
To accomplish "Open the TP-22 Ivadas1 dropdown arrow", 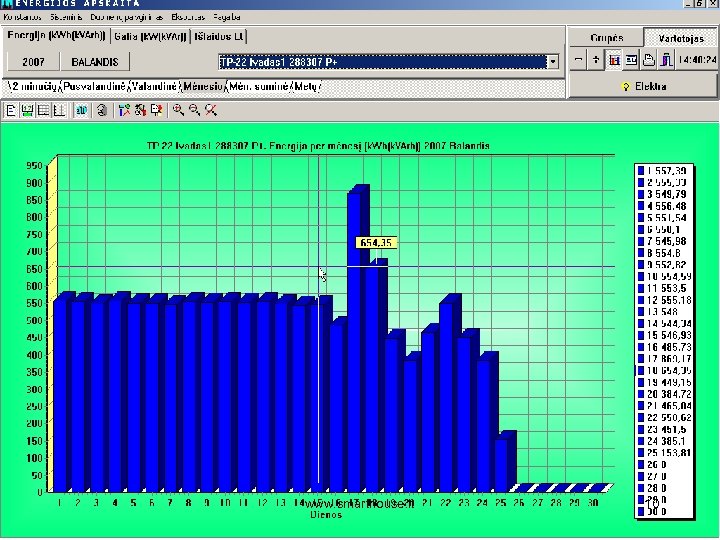I will 553,62.
